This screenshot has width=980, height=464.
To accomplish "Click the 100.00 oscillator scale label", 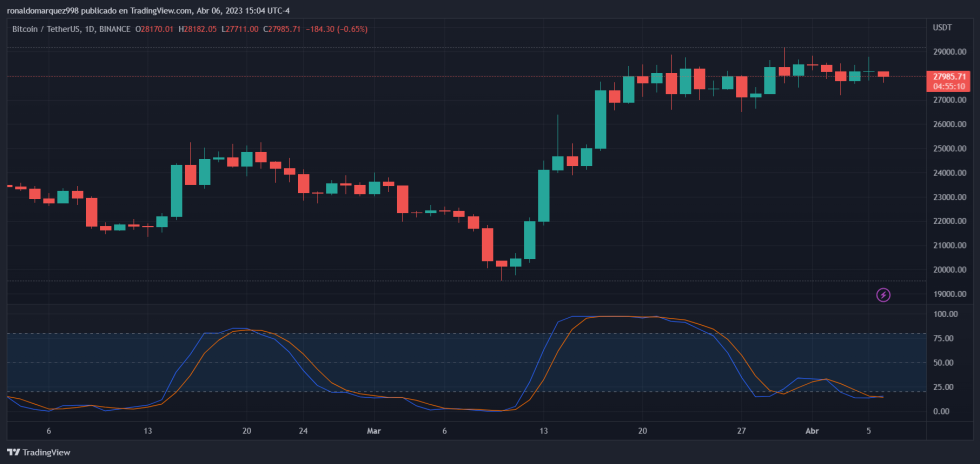I will (x=945, y=314).
